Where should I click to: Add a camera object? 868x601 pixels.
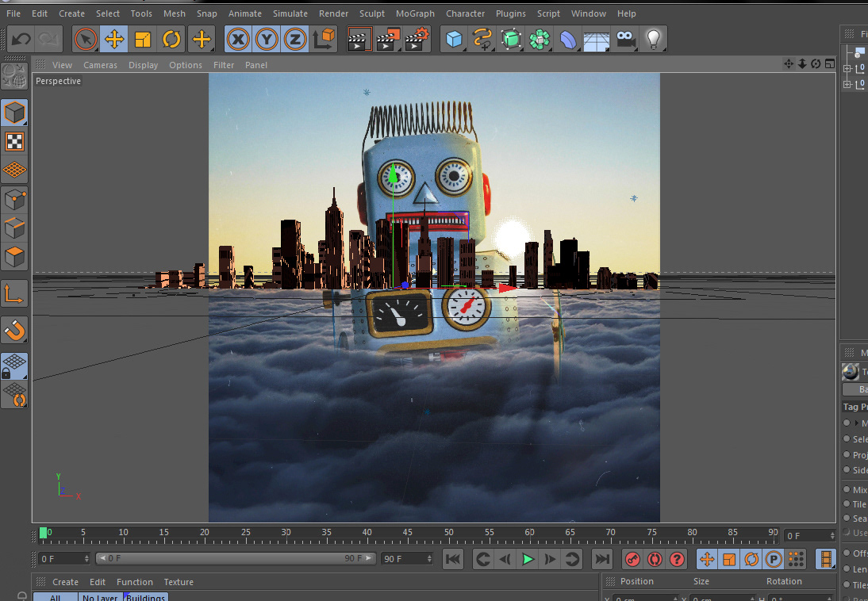point(625,39)
